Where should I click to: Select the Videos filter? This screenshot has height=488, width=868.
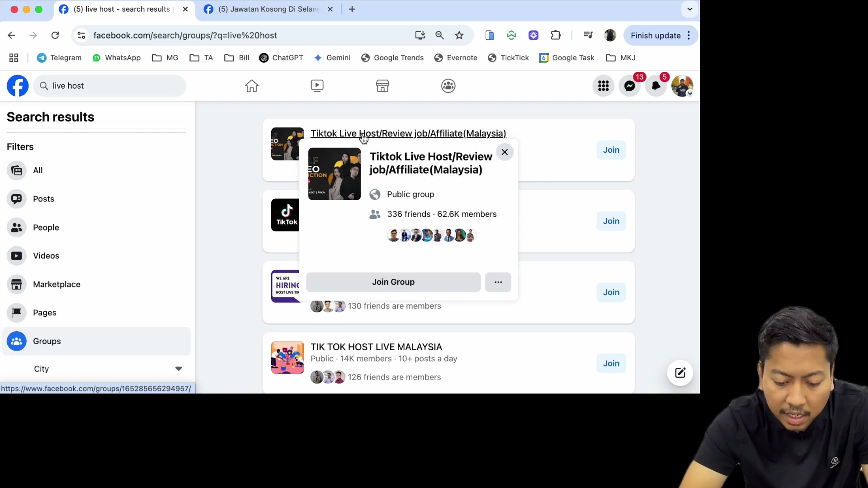pyautogui.click(x=96, y=256)
